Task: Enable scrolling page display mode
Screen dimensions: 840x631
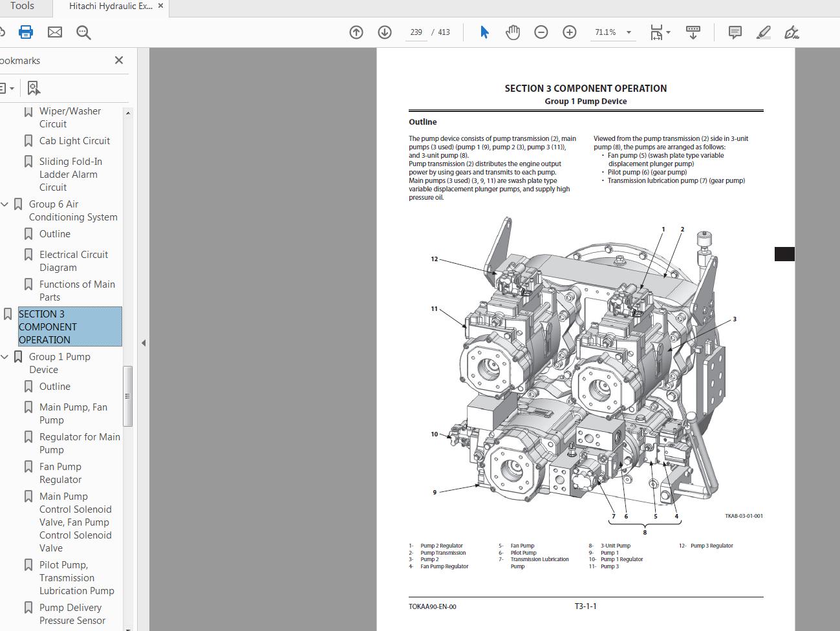Action: [x=693, y=31]
